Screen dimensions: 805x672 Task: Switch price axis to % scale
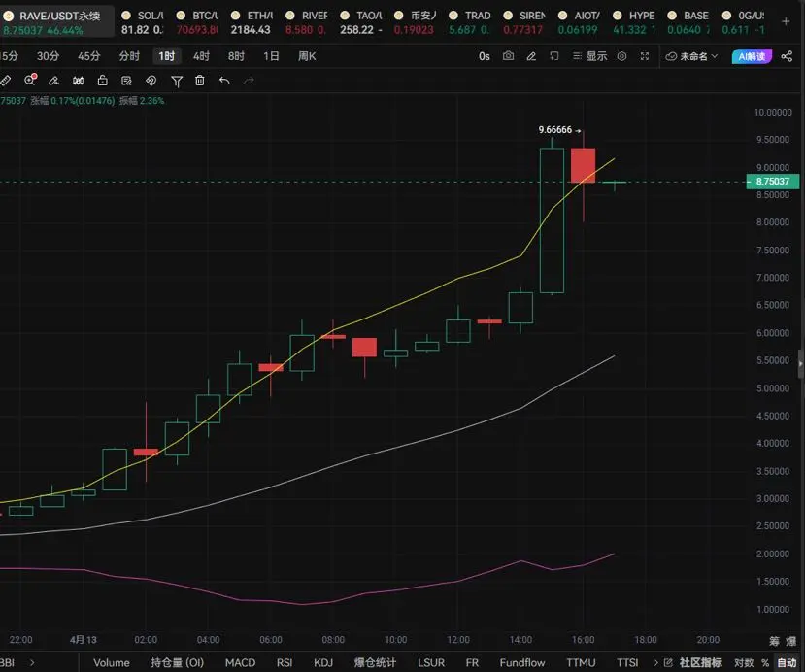[x=765, y=662]
